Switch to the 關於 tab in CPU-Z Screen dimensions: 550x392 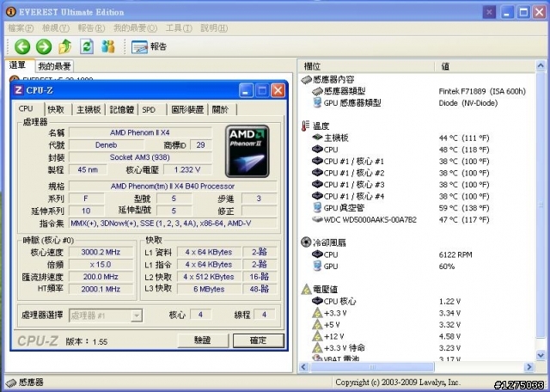click(220, 109)
